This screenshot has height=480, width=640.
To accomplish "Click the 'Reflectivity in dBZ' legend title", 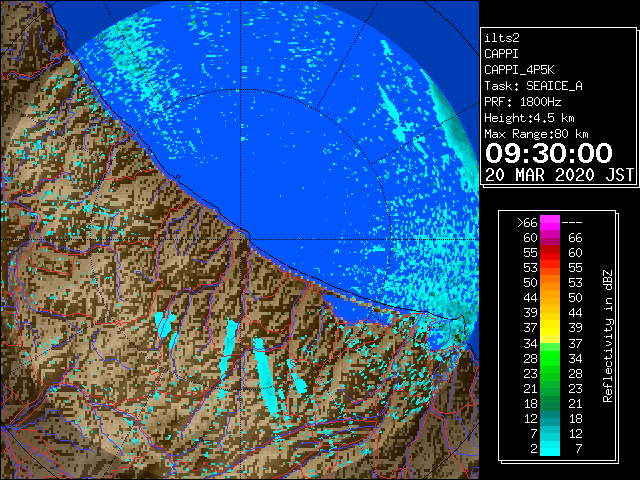I will click(608, 336).
